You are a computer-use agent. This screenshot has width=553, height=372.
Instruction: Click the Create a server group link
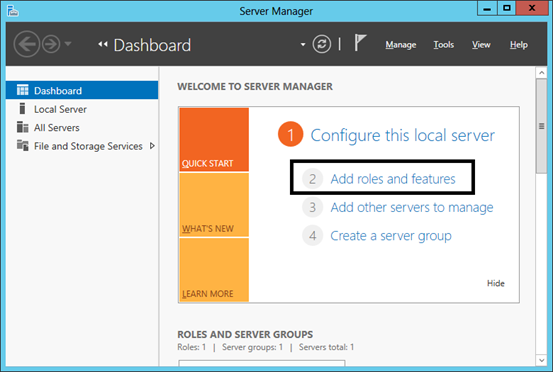coord(391,236)
